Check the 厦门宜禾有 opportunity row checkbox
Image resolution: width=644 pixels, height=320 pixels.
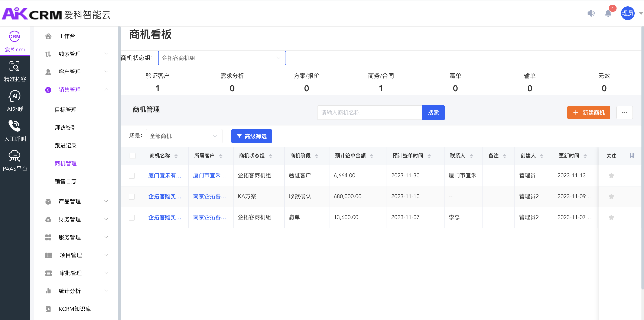click(132, 176)
